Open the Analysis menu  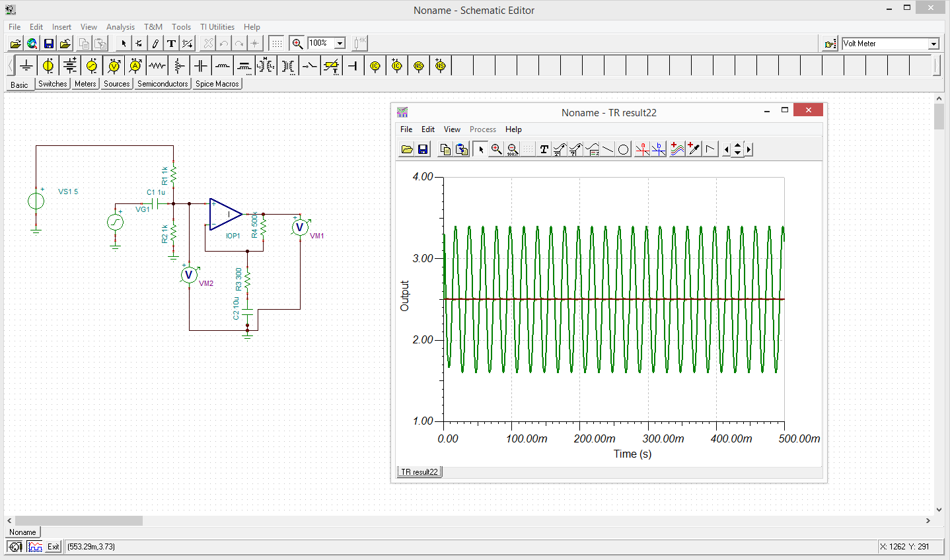pos(120,27)
